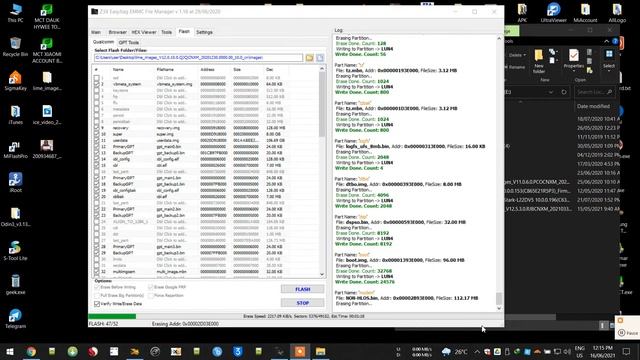Toggle Erase Before Writing checkbox

[x=97, y=287]
